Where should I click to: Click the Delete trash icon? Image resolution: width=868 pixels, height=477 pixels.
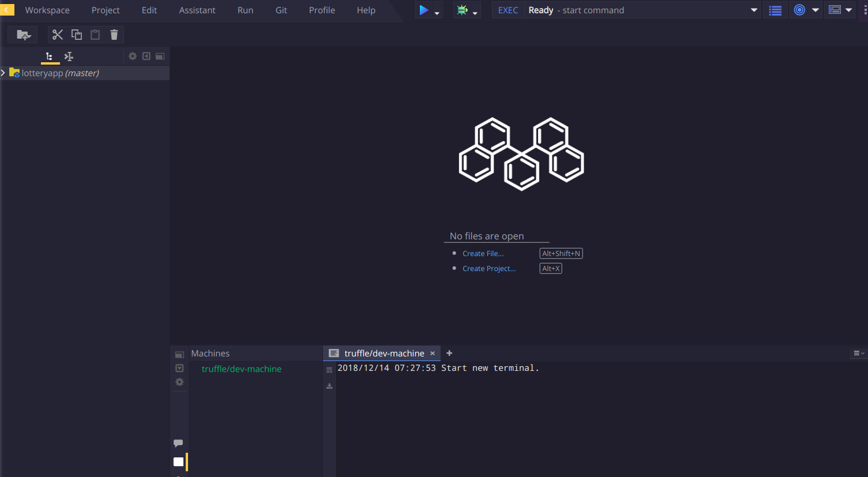(x=114, y=35)
